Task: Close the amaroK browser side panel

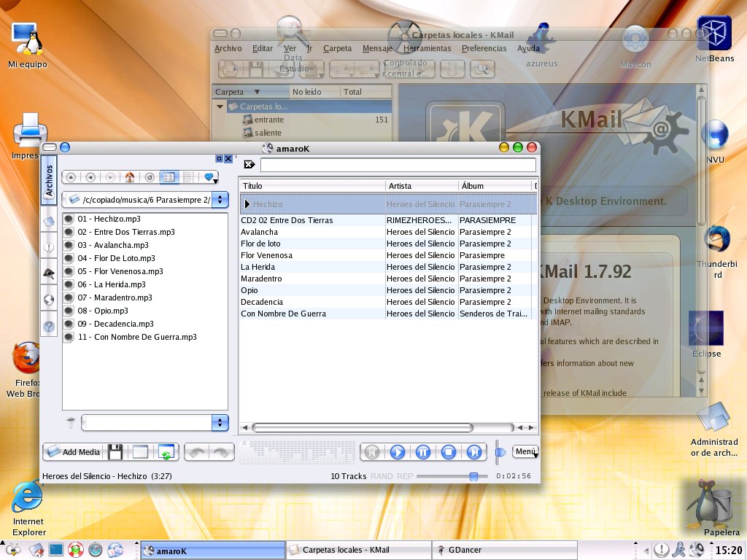Action: pyautogui.click(x=228, y=158)
